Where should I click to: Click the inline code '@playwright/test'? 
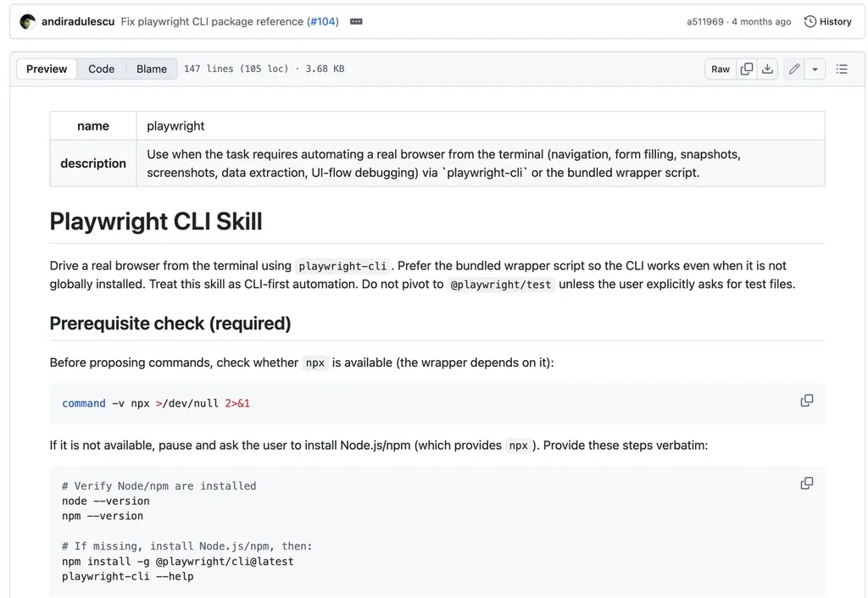point(501,285)
